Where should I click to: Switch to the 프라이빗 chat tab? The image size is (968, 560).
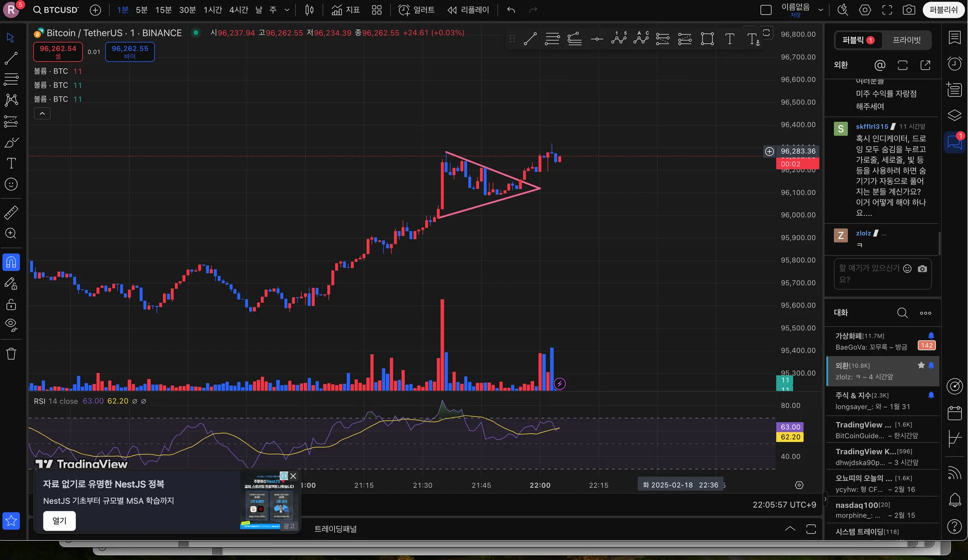906,40
